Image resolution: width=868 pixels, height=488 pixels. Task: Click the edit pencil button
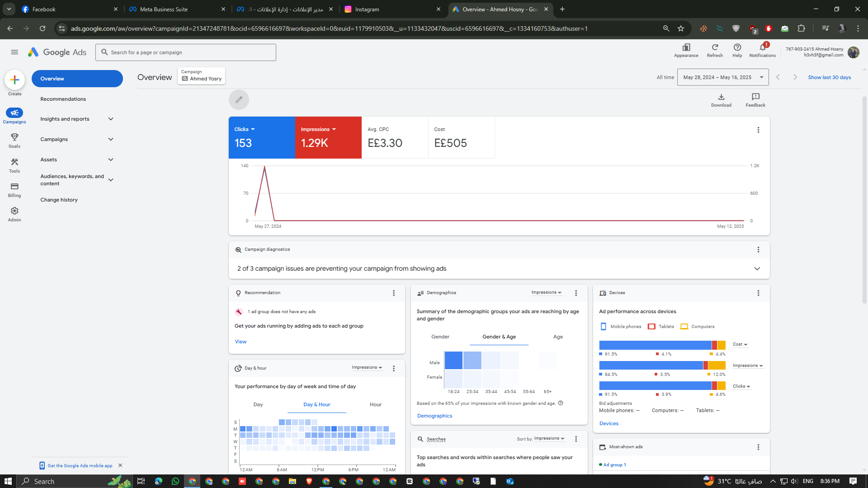coord(239,99)
